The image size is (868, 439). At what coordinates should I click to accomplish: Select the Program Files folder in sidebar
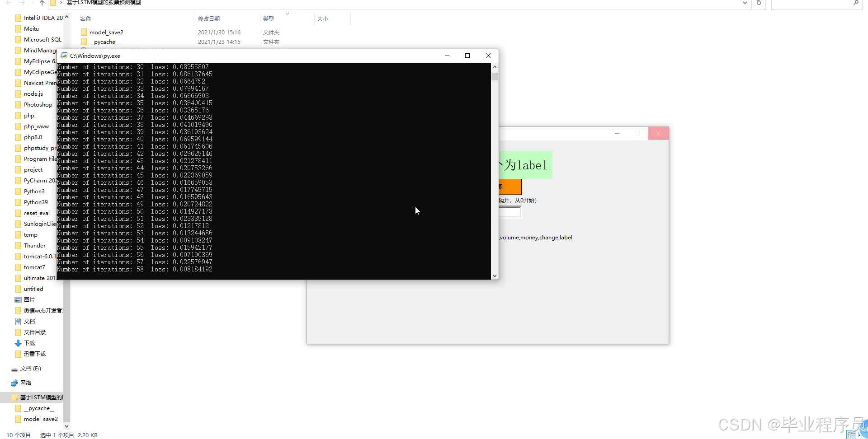36,159
